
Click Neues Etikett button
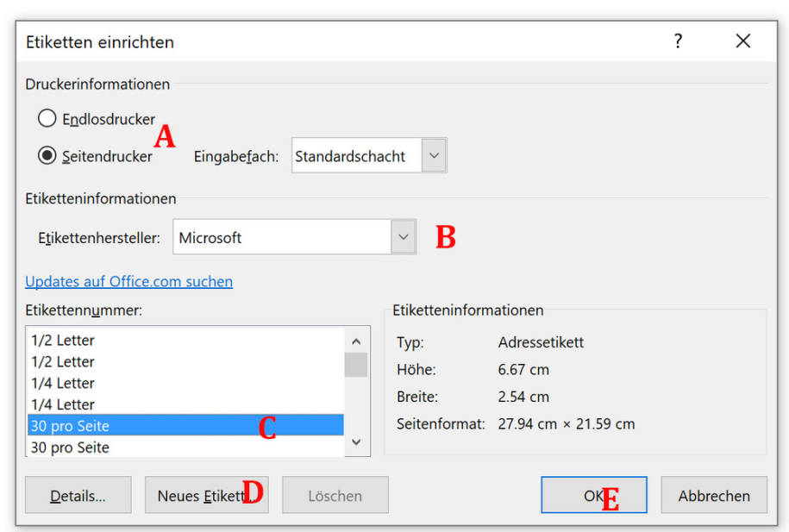click(207, 495)
